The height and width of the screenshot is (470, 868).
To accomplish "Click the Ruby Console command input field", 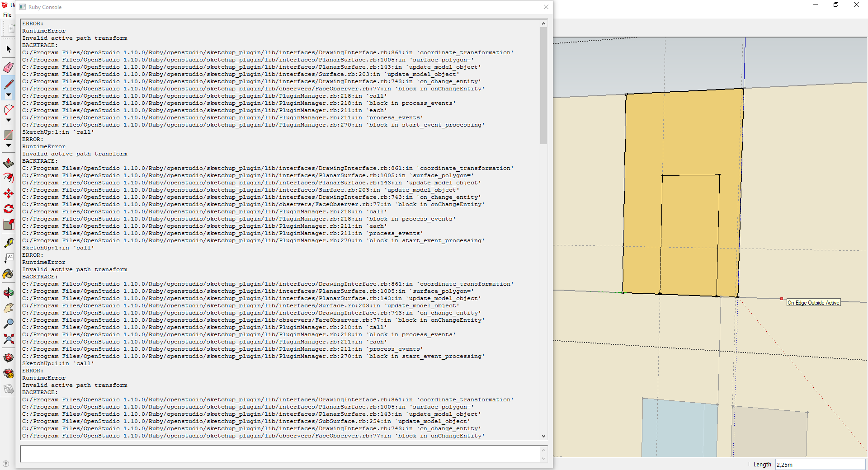I will 280,454.
